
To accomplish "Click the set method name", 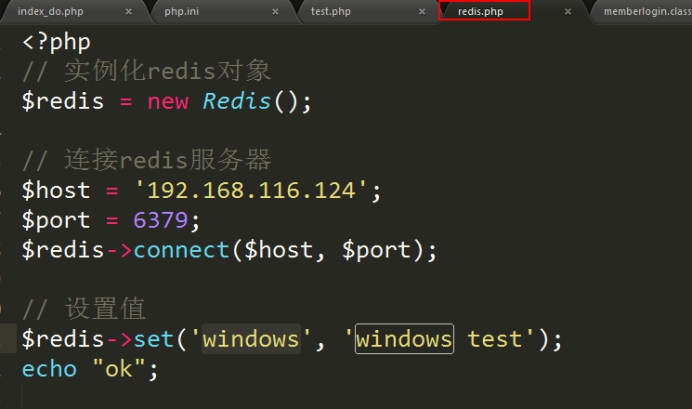I will pyautogui.click(x=154, y=339).
